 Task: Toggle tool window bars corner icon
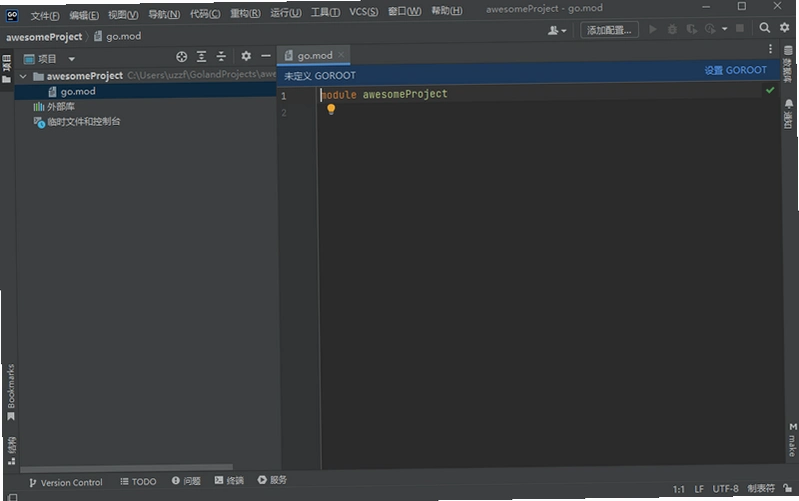tap(12, 497)
